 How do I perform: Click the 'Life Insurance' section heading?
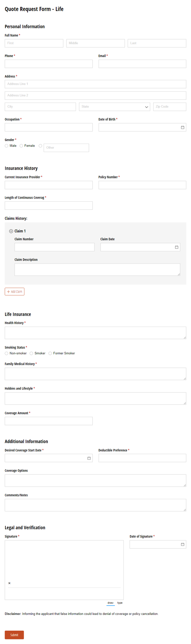[x=18, y=314]
